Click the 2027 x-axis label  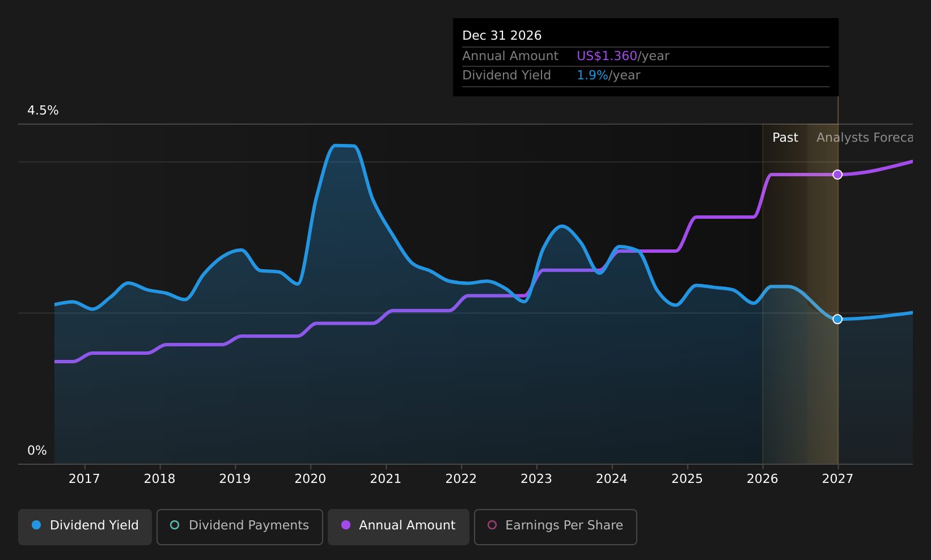point(838,479)
